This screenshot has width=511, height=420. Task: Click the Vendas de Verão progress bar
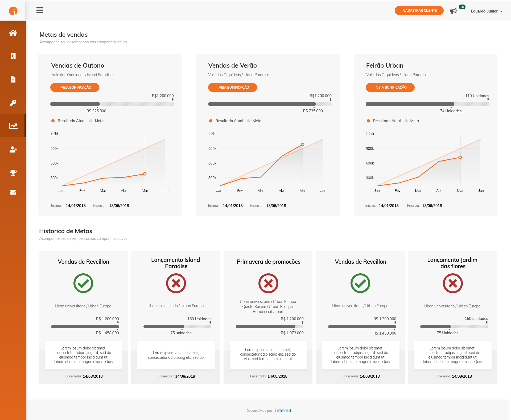tap(269, 104)
